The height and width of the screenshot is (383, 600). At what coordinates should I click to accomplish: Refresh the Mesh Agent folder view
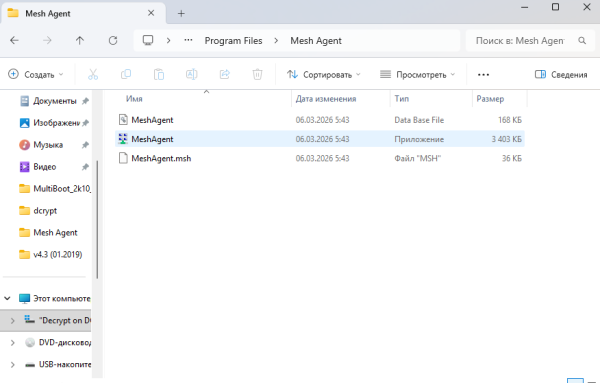(112, 40)
